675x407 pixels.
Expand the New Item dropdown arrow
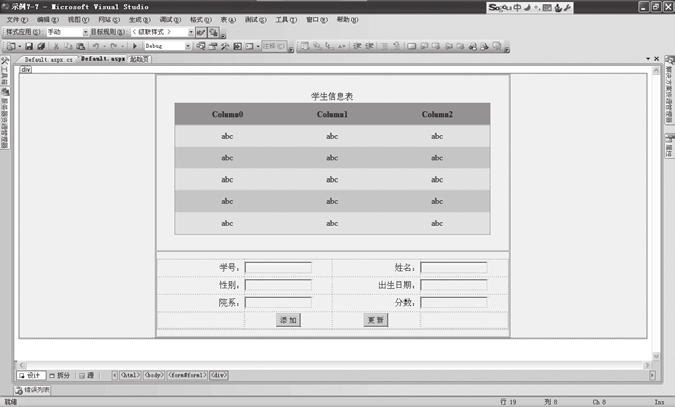[19, 46]
